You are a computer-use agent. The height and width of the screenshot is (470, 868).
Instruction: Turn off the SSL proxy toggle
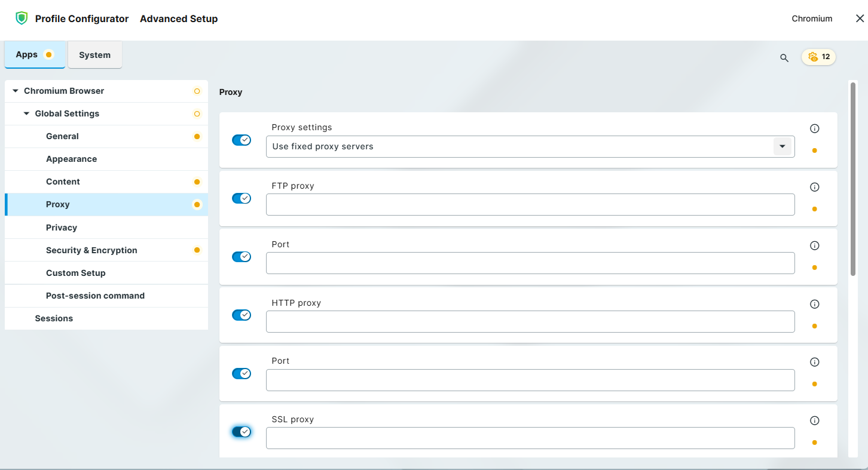[242, 432]
